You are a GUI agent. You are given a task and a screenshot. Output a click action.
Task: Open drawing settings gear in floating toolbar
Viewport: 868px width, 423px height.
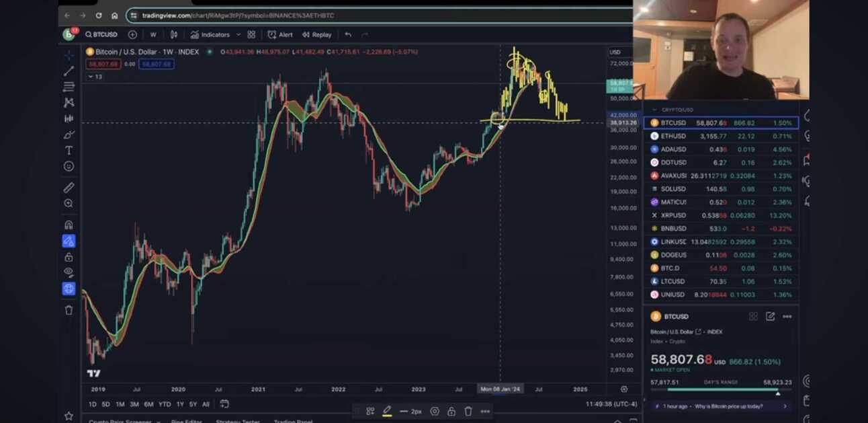[435, 411]
